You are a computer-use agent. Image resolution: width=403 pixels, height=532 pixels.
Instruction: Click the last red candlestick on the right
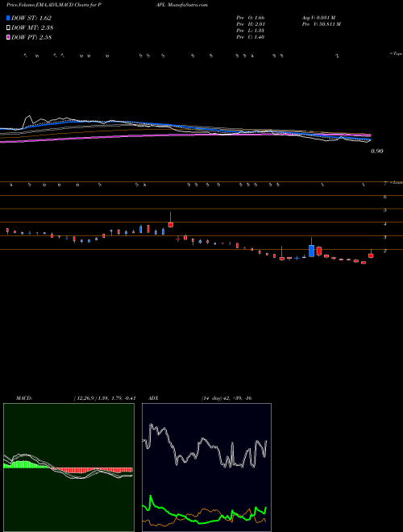(x=371, y=256)
